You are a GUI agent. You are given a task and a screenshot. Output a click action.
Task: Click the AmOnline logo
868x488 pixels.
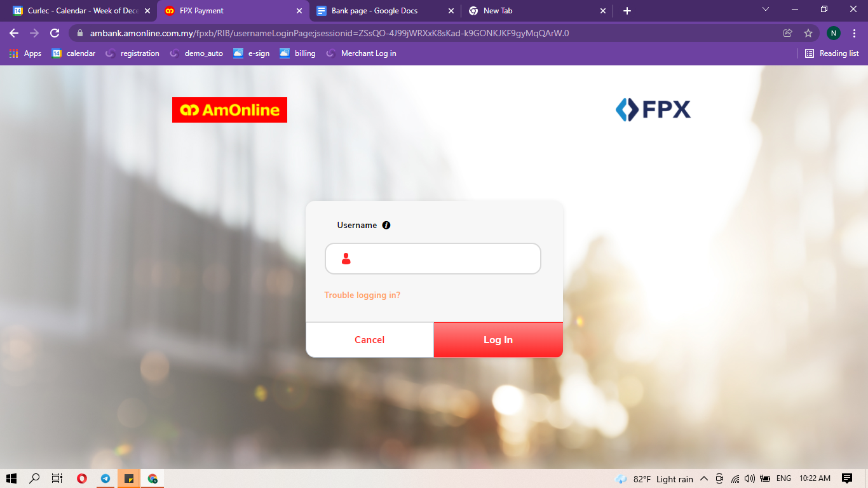229,110
